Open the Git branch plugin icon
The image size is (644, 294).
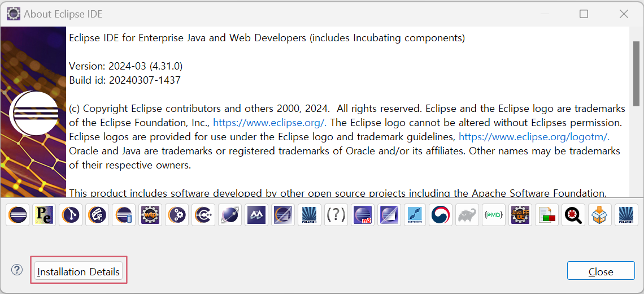(x=70, y=215)
